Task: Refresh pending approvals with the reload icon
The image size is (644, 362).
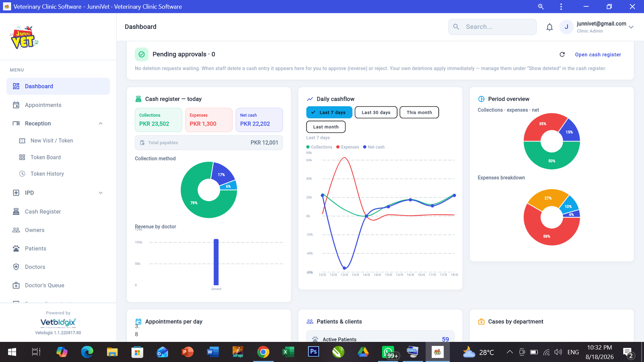Action: click(x=562, y=54)
